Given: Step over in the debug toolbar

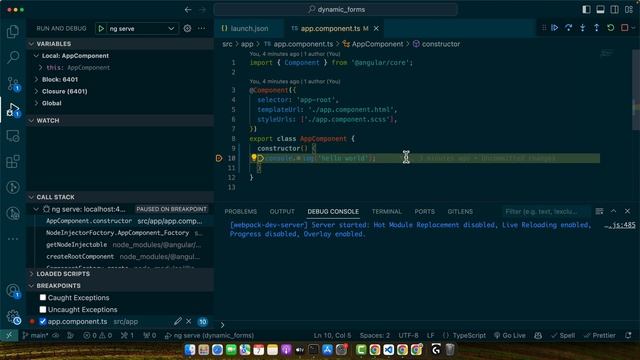Looking at the screenshot, I should (x=569, y=28).
